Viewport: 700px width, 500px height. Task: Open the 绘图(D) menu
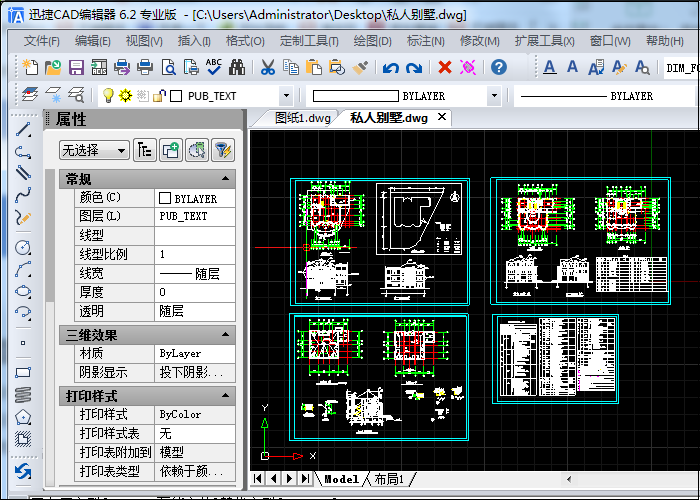click(373, 41)
